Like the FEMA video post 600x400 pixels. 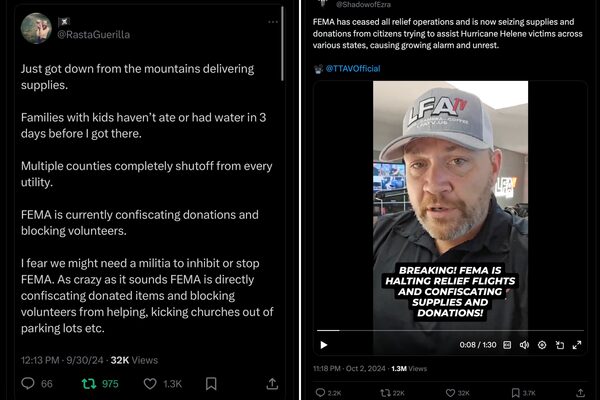pos(450,392)
